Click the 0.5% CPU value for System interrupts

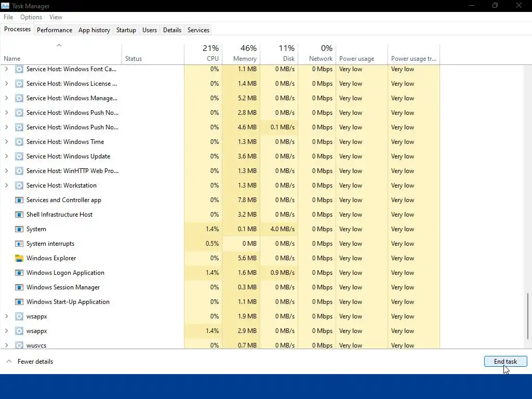click(x=212, y=244)
